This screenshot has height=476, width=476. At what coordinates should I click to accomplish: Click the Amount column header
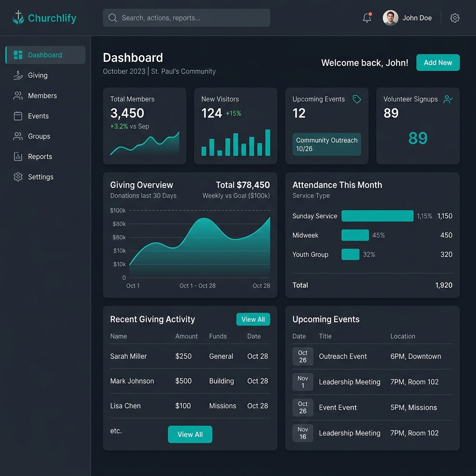[x=186, y=337]
